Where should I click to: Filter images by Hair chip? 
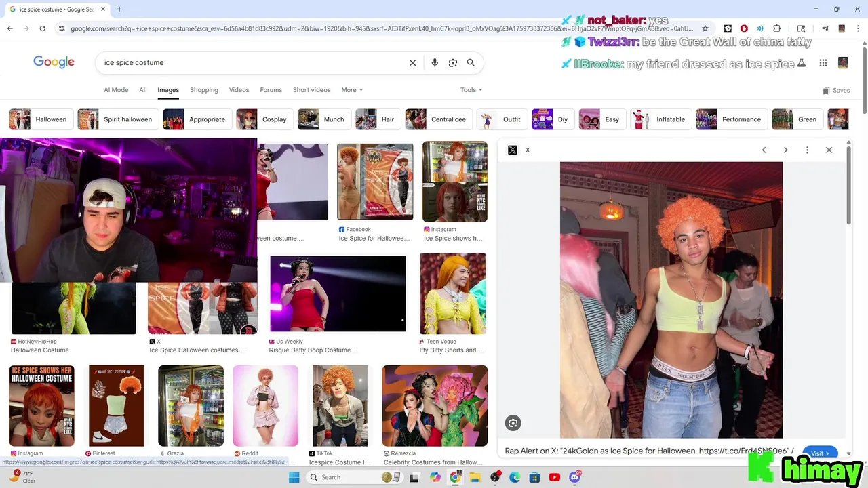coord(378,119)
